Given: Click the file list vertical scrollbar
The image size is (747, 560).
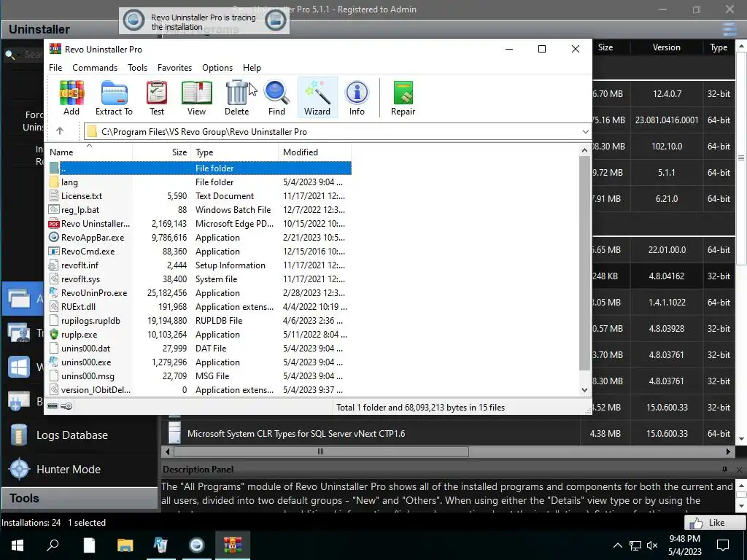Looking at the screenshot, I should (584, 262).
